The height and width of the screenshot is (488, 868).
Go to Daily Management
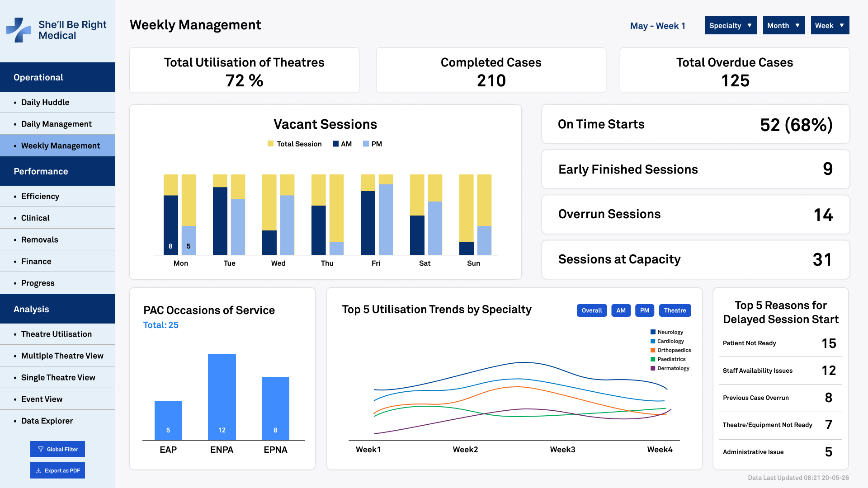click(x=57, y=124)
